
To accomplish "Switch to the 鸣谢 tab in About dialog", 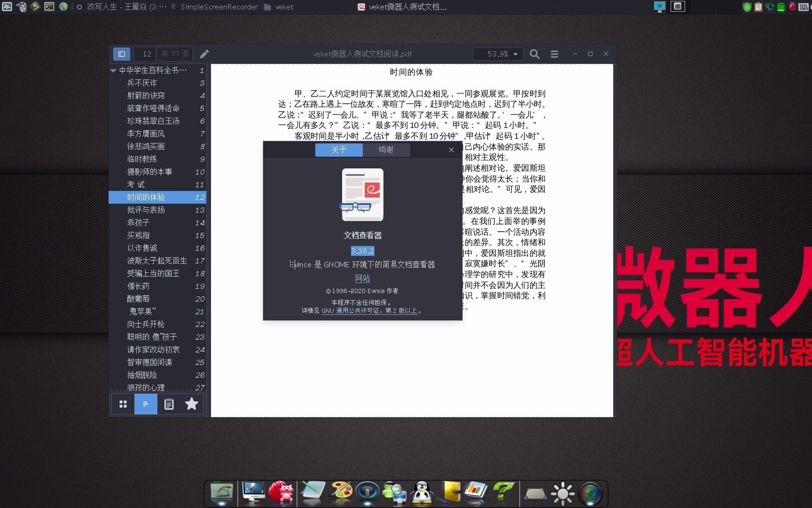I will coord(386,150).
